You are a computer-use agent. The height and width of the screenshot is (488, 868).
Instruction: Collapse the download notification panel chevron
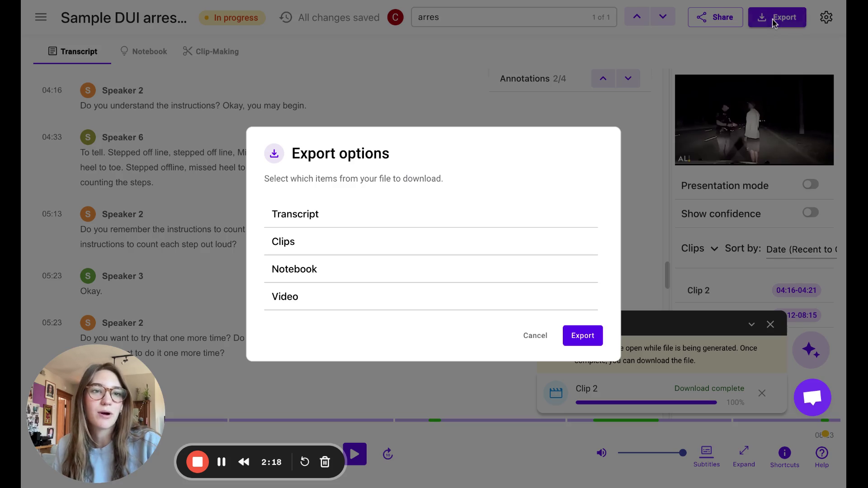(x=751, y=324)
